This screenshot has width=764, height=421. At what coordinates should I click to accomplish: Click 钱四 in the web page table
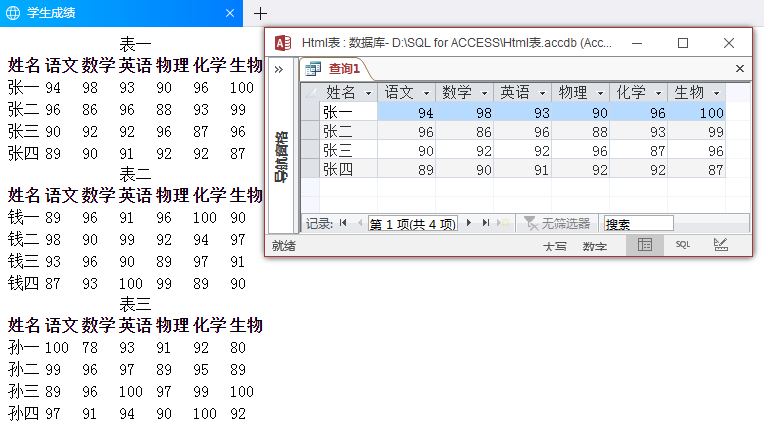point(23,283)
